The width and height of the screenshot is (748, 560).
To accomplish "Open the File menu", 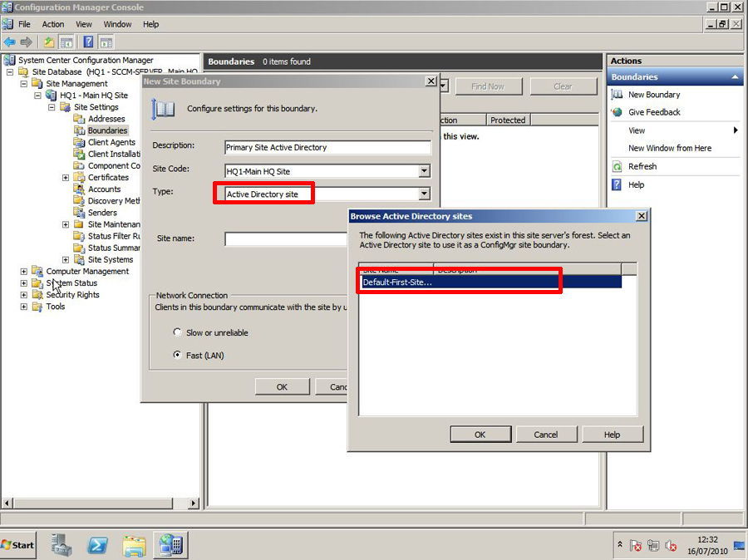I will click(24, 24).
